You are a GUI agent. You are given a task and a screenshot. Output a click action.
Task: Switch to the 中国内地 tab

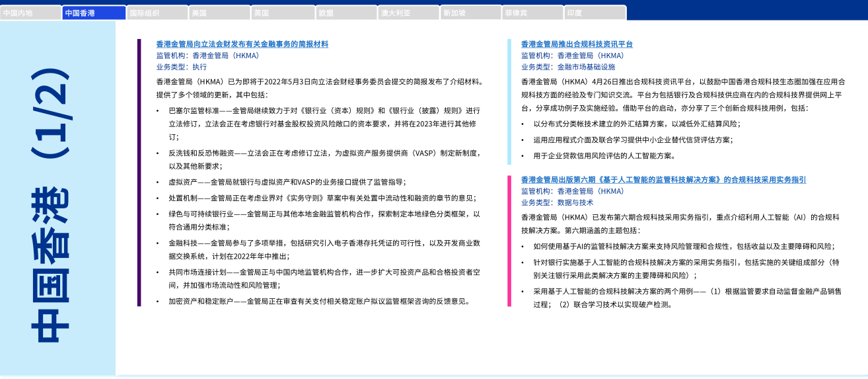click(x=30, y=13)
